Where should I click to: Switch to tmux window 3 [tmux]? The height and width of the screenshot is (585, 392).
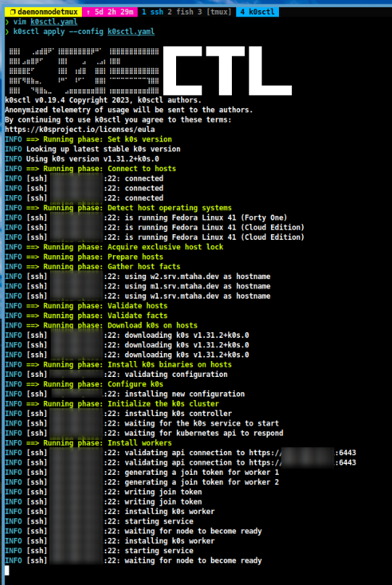pyautogui.click(x=214, y=12)
